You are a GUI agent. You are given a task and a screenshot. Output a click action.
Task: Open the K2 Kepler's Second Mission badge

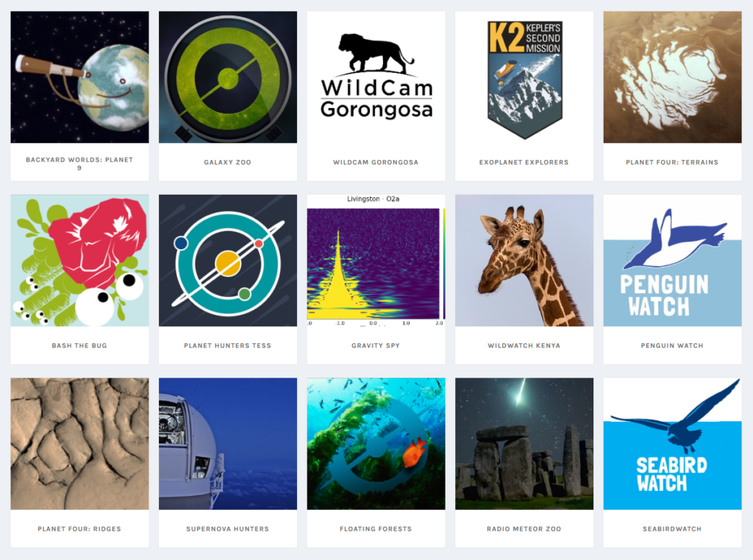[x=524, y=77]
